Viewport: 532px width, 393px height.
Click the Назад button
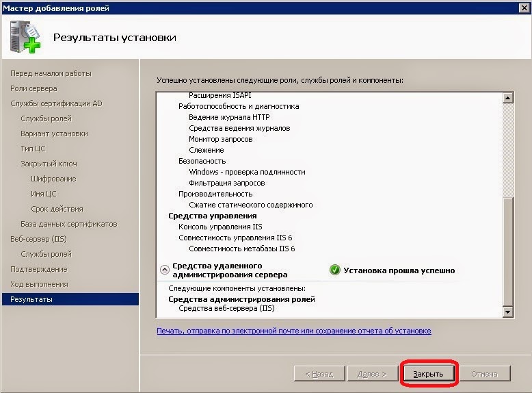pos(319,374)
